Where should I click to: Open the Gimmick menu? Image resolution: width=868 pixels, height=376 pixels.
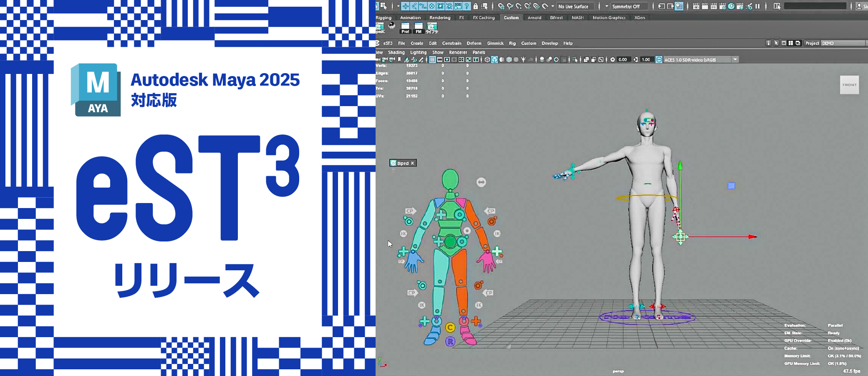[x=495, y=43]
